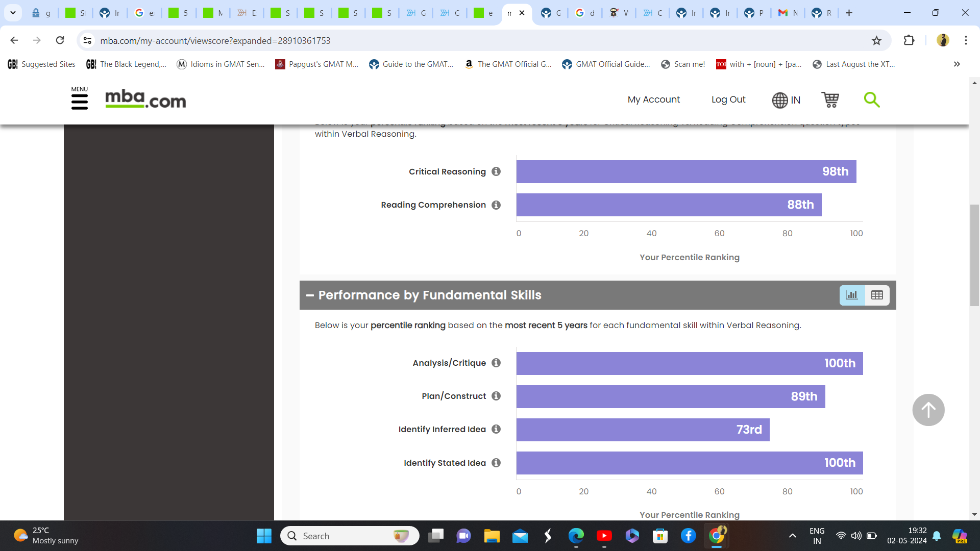Click the green search magnifier icon
Viewport: 980px width, 551px height.
click(871, 99)
